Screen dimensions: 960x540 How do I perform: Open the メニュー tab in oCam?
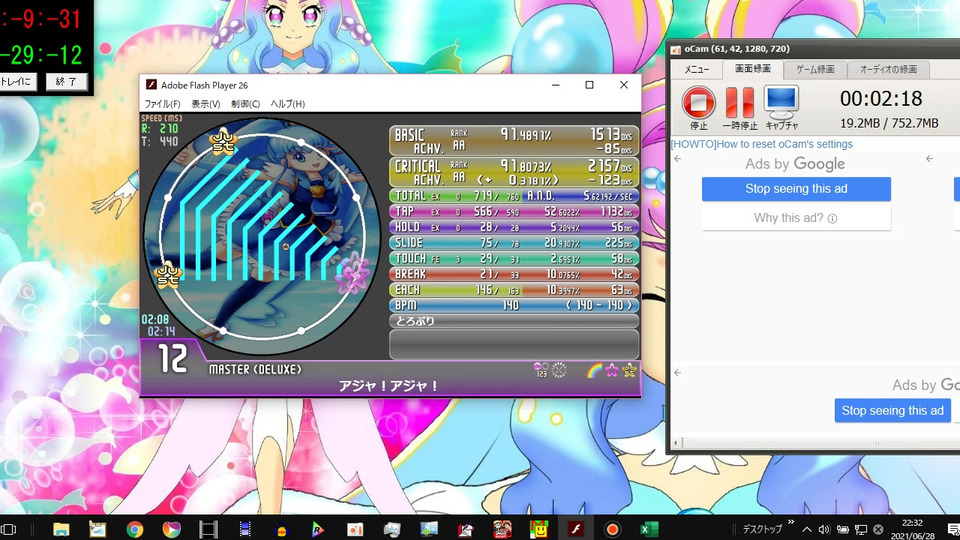tap(697, 69)
